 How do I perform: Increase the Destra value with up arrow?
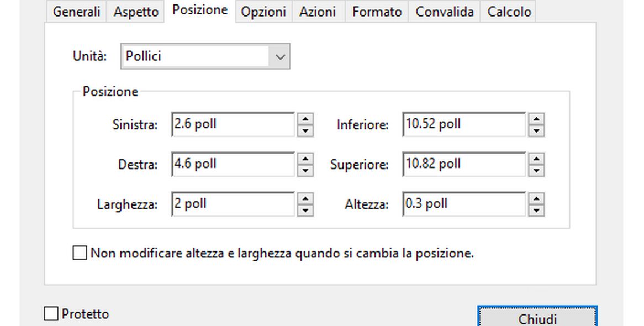pos(305,159)
